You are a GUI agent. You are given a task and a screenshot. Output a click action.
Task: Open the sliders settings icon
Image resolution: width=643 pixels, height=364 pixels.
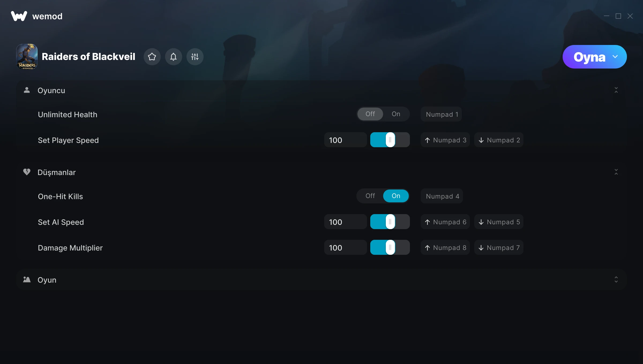click(195, 57)
